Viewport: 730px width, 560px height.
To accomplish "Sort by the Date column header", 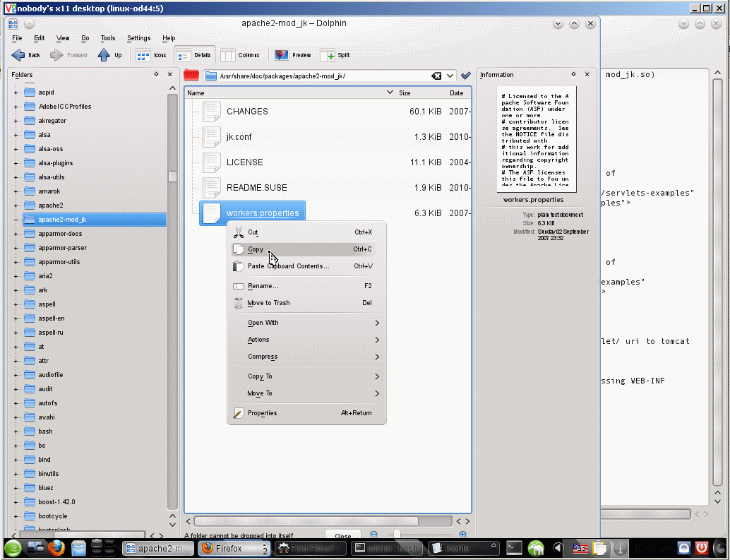I will pyautogui.click(x=458, y=93).
